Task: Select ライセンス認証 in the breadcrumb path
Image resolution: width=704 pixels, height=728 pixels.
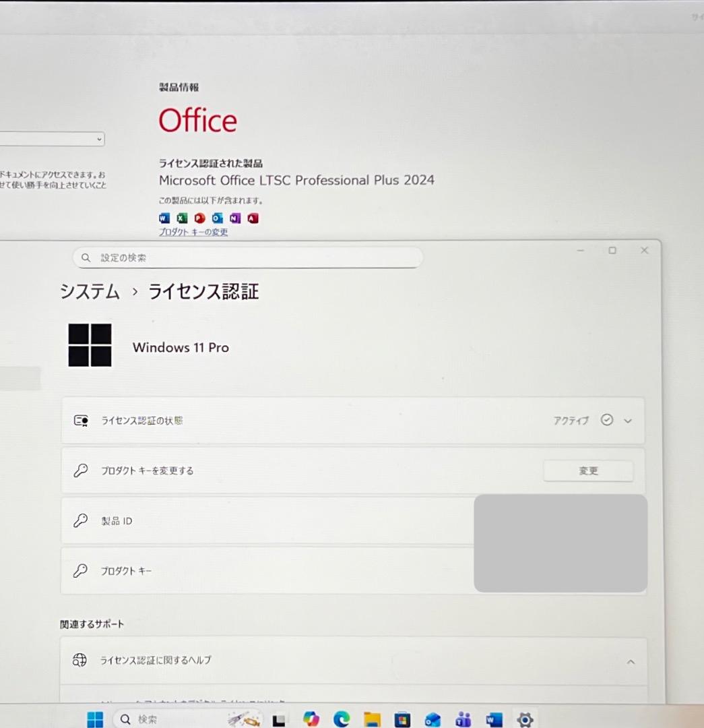Action: click(x=202, y=292)
